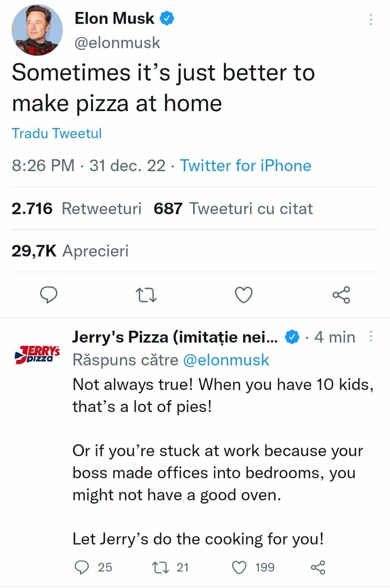Like Jerry's Pizza reply
Screen dimensions: 390x588
coord(240,567)
